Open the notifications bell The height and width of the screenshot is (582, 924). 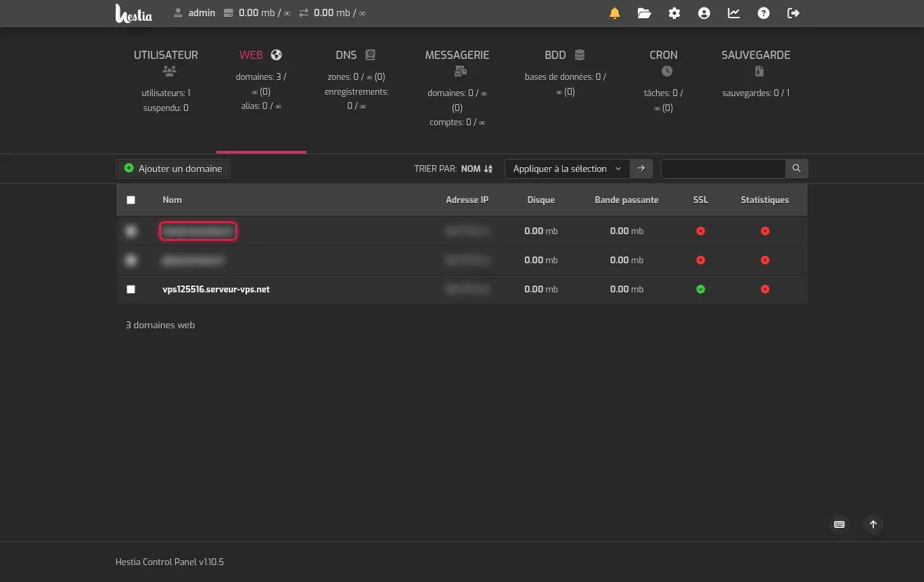pos(615,13)
